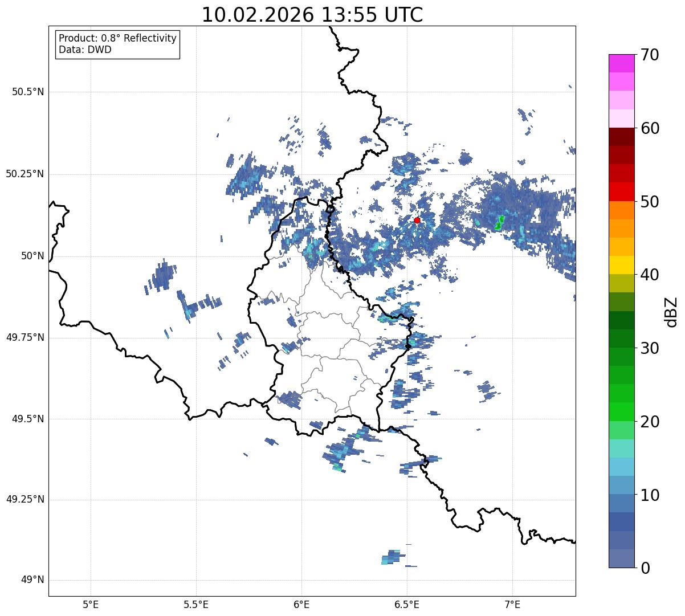Click the green high-reflectivity cell near 7°E
This screenshot has width=685, height=616.
pyautogui.click(x=499, y=223)
